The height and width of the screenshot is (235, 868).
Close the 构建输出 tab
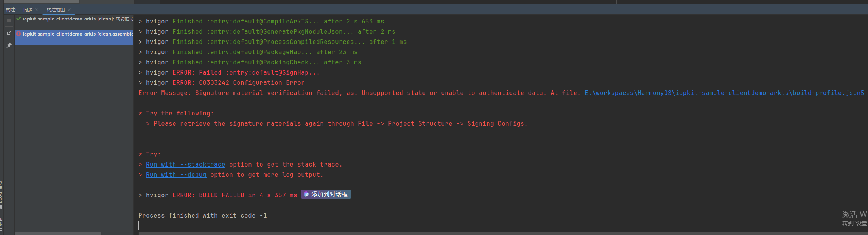tap(69, 10)
